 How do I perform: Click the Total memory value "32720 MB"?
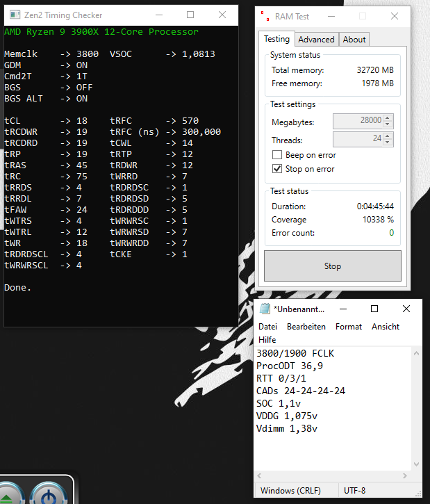[375, 70]
